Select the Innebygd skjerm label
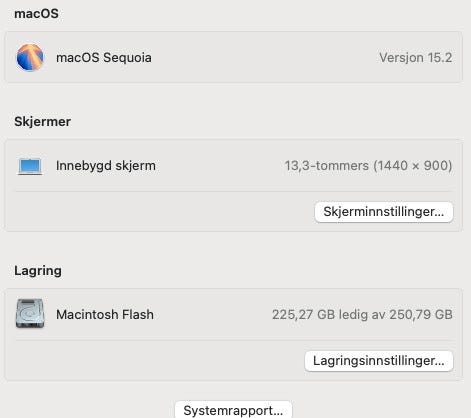Viewport: 471px width, 418px height. (106, 166)
